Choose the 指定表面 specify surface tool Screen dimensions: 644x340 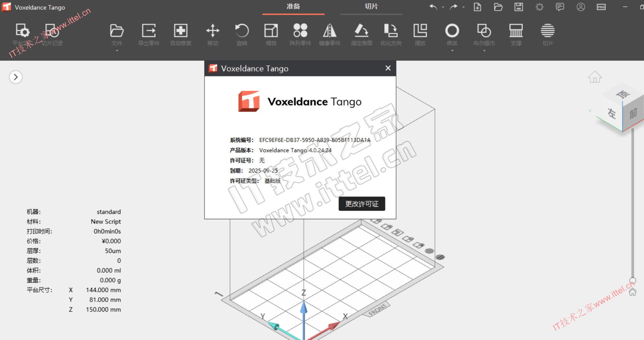click(362, 34)
